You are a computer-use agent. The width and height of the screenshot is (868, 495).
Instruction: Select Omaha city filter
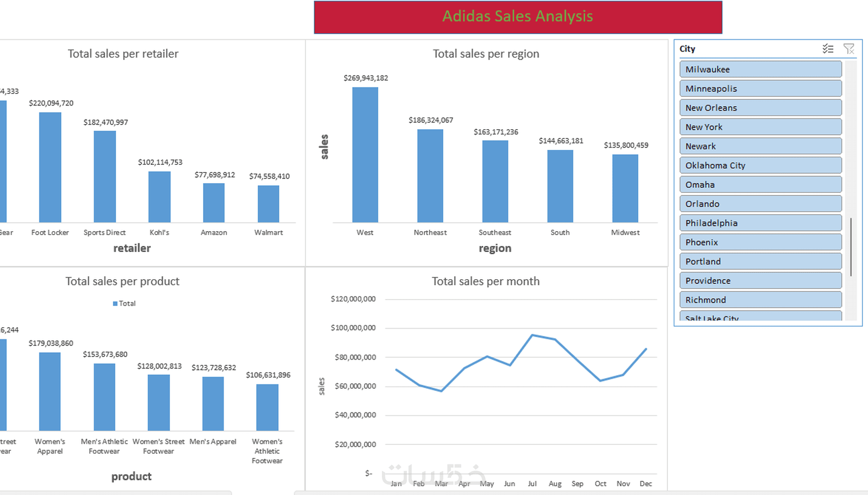760,184
